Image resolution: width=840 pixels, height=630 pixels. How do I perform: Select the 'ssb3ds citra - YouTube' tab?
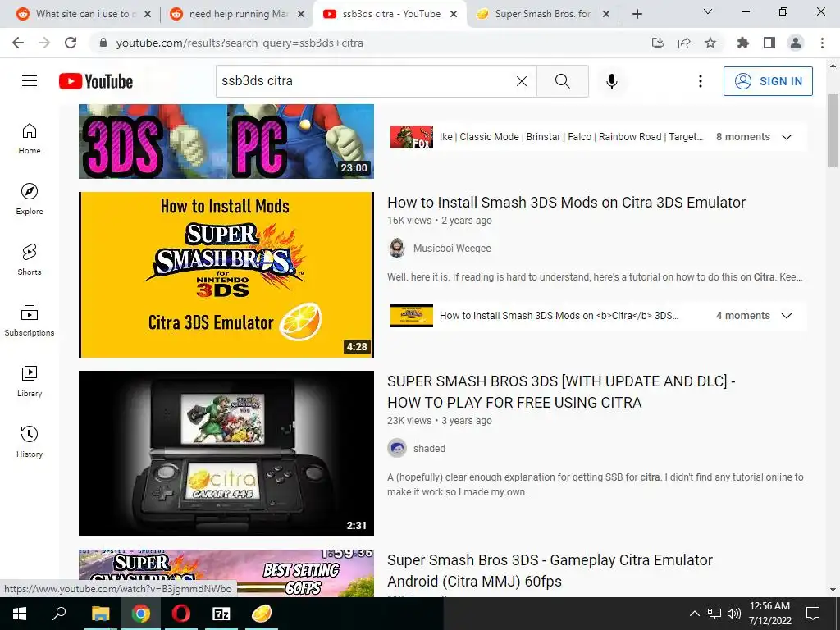point(390,14)
